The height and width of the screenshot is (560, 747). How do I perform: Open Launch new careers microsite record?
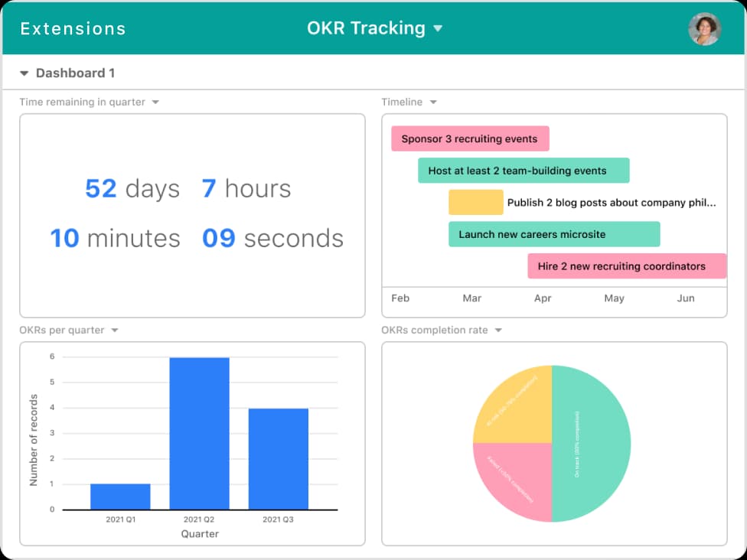[x=554, y=234]
